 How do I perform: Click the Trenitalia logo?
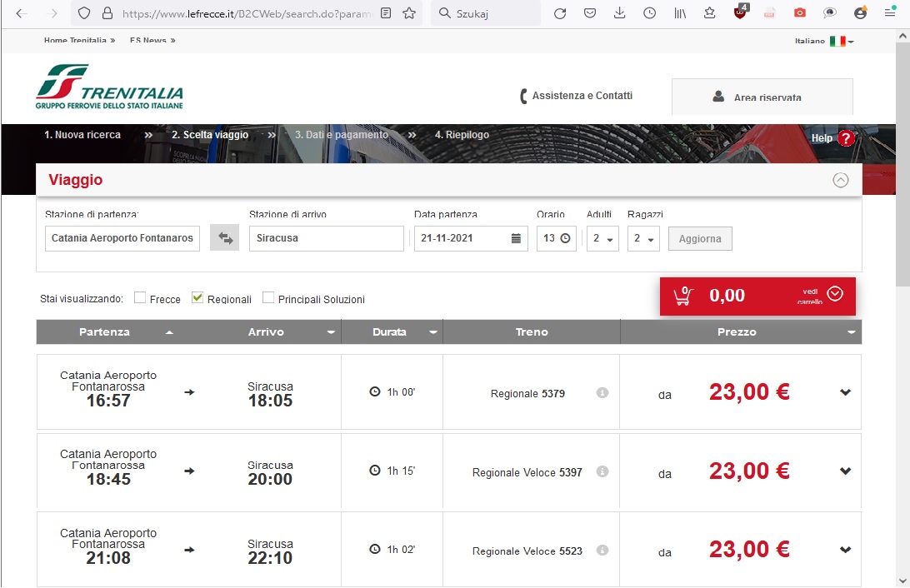(x=109, y=87)
